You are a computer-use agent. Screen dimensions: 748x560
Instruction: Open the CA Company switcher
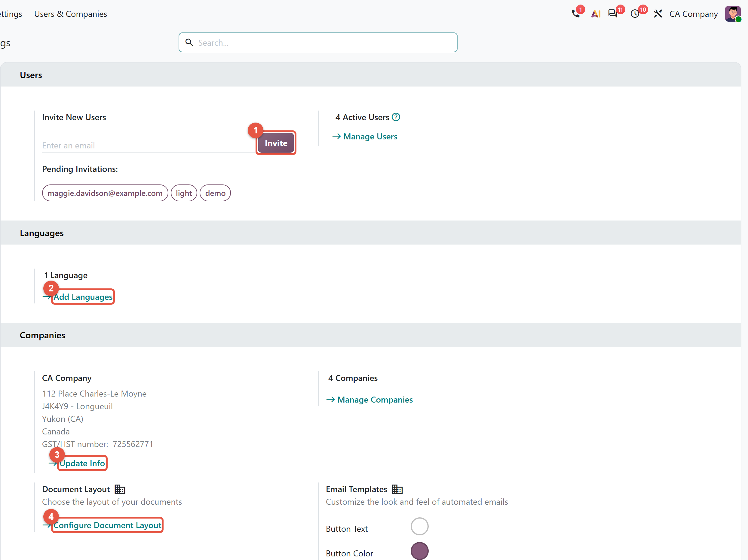[694, 14]
